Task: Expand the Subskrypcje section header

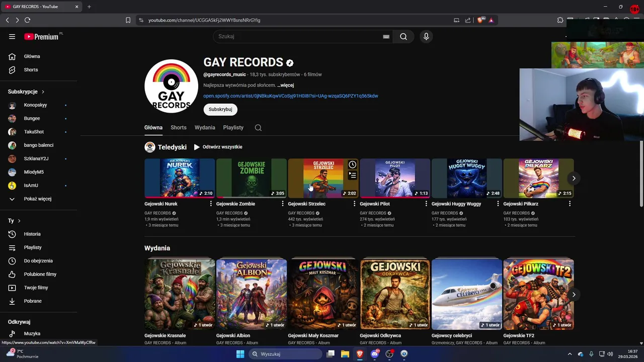Action: coord(27,92)
